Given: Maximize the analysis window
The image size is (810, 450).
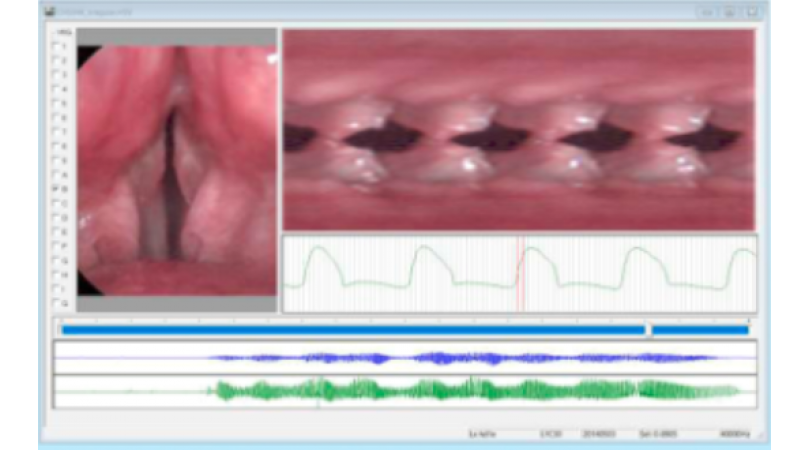Looking at the screenshot, I should pyautogui.click(x=729, y=12).
